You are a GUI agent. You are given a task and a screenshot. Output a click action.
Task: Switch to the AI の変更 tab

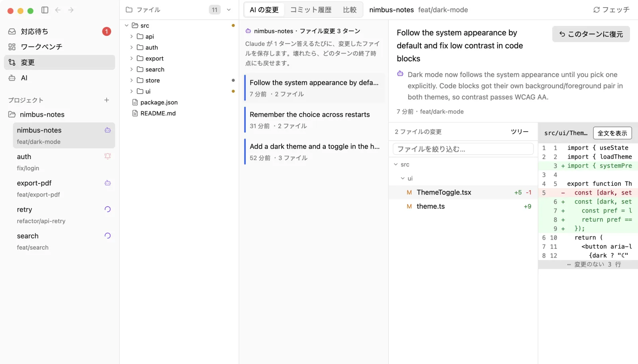coord(264,10)
